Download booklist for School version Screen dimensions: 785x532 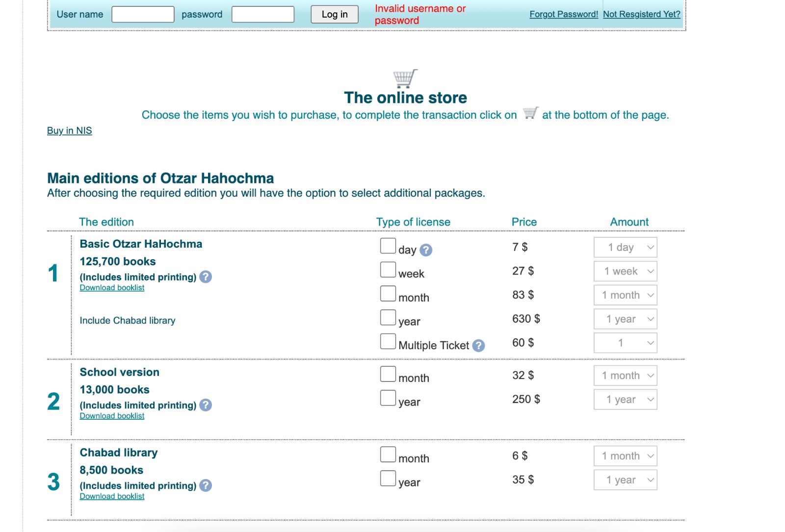click(x=112, y=416)
